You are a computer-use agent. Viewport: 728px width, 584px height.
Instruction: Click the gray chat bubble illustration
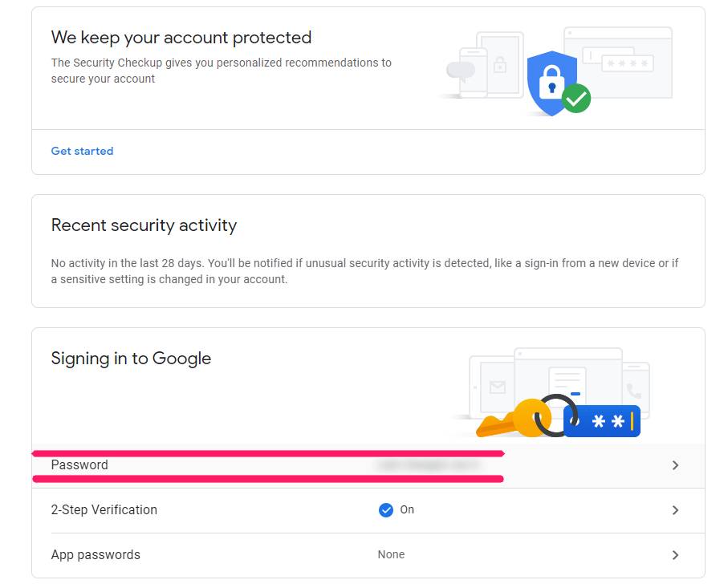(461, 71)
